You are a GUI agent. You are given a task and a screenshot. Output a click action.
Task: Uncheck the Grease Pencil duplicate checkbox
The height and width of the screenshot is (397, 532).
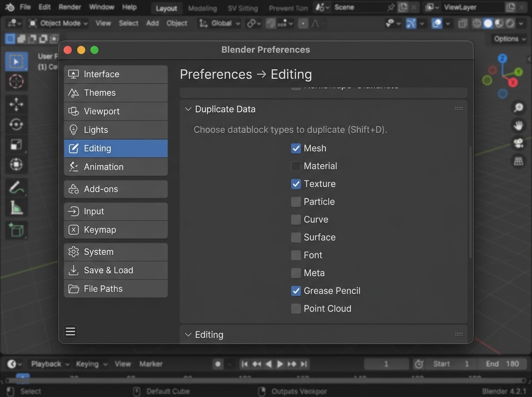point(296,291)
